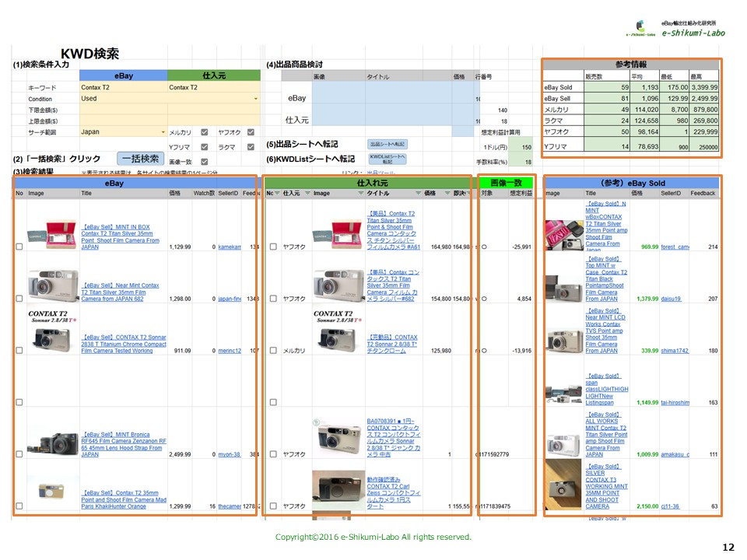
Task: Open filter arrow on 即決 column
Action: (468, 194)
